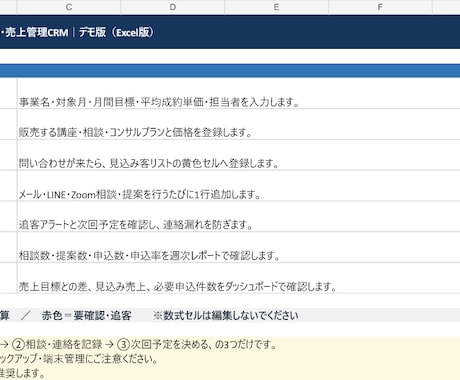The width and height of the screenshot is (460, 380).
Task: Click the title cell containing デモ版（Excel版）
Action: coord(230,32)
